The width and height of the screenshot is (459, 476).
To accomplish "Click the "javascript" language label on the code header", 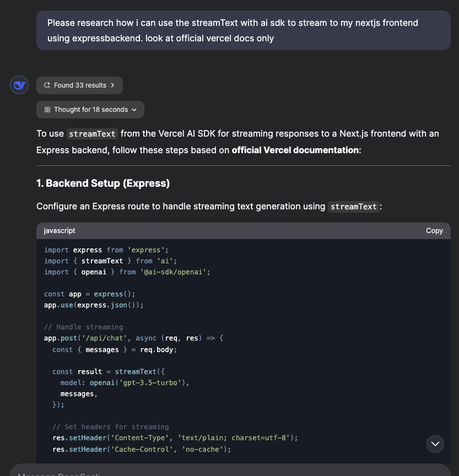I will tap(59, 230).
